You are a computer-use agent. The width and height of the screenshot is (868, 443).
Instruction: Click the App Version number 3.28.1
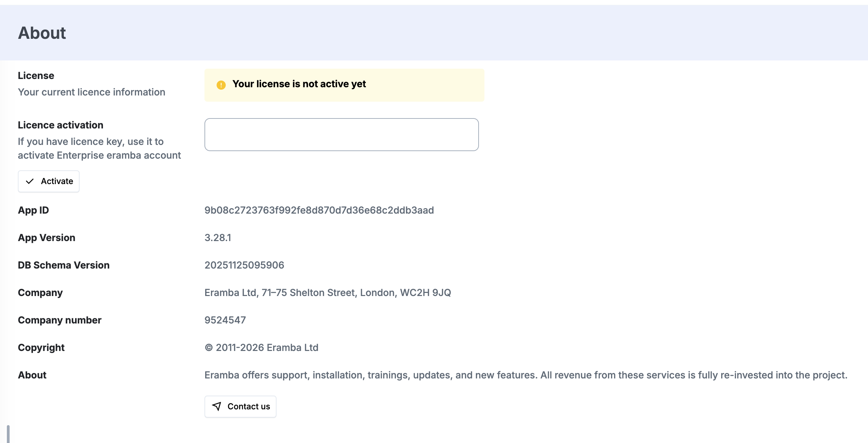pos(218,238)
